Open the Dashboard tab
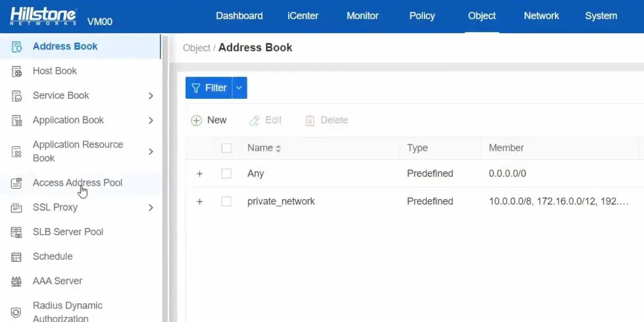 pos(239,16)
